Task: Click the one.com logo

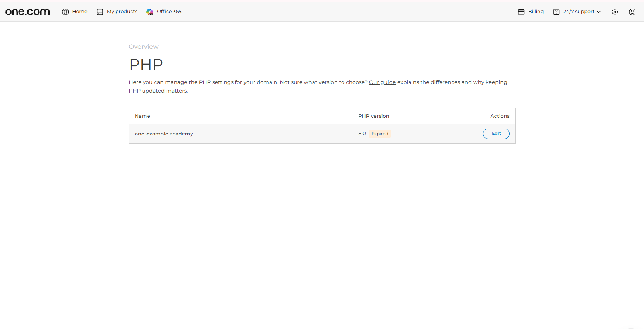Action: (x=27, y=12)
